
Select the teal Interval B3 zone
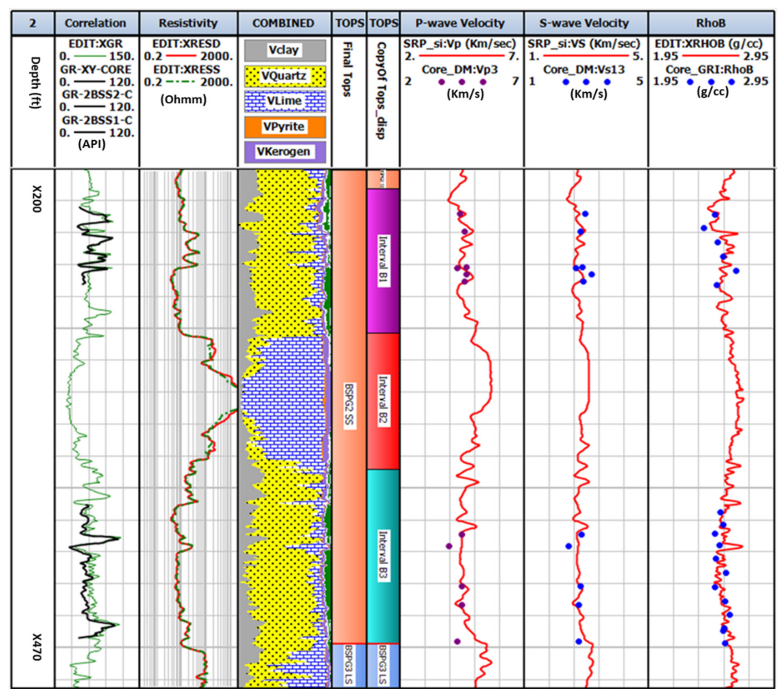(x=383, y=556)
